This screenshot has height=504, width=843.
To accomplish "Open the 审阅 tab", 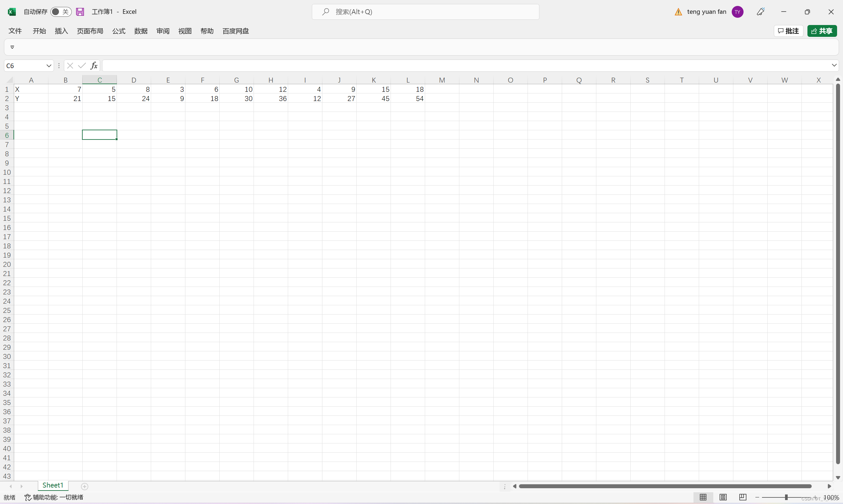I will pyautogui.click(x=163, y=31).
